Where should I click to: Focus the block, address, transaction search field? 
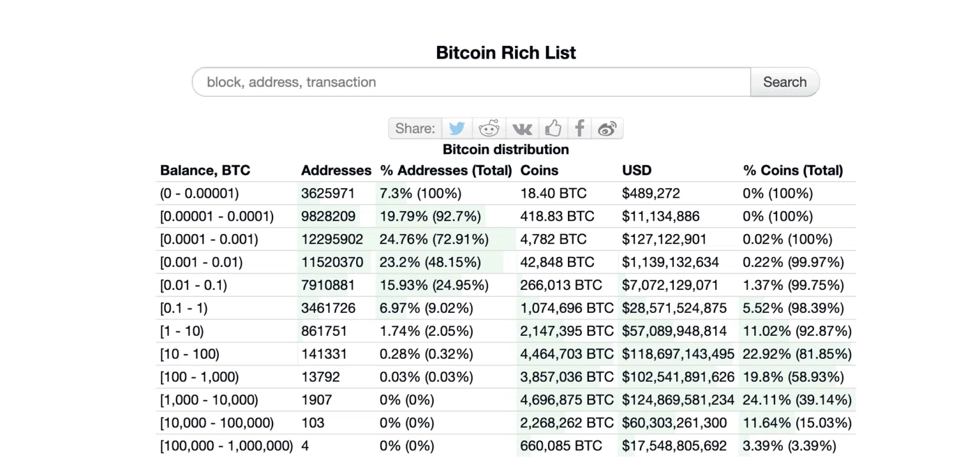point(471,82)
